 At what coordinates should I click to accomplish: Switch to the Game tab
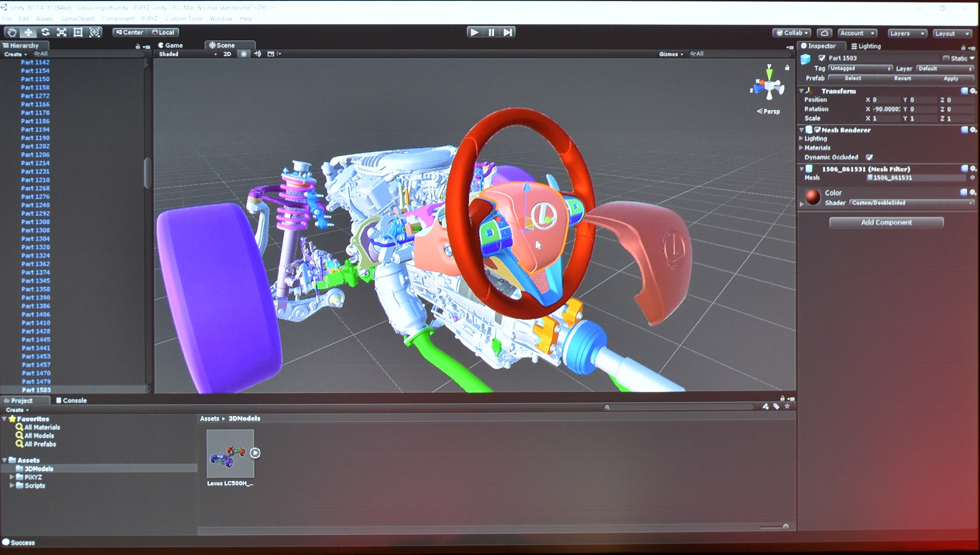[171, 45]
